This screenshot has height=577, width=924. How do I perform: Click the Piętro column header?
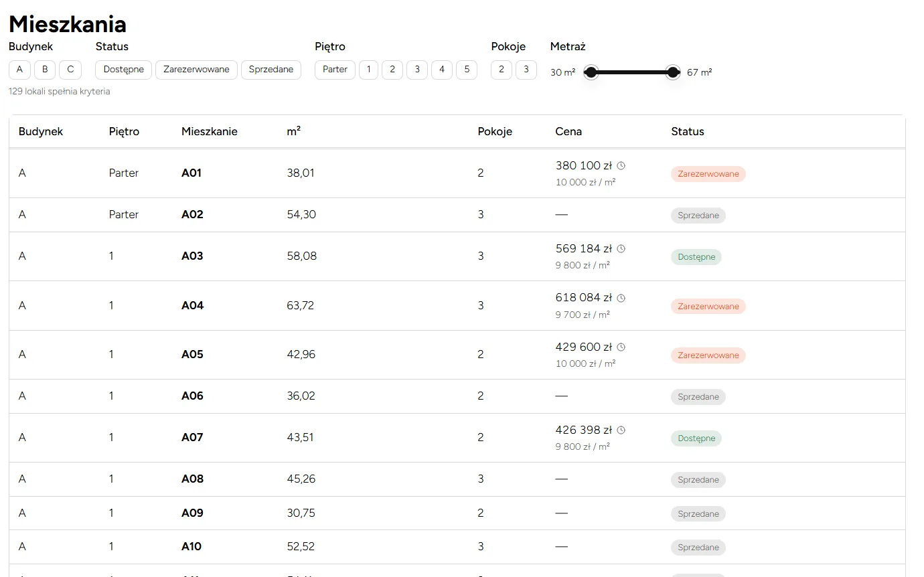(x=125, y=132)
